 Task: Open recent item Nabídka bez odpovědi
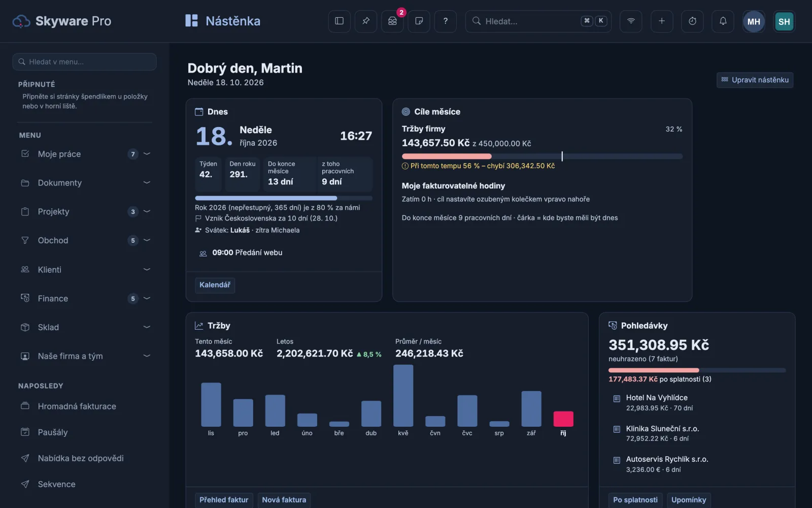tap(85, 458)
